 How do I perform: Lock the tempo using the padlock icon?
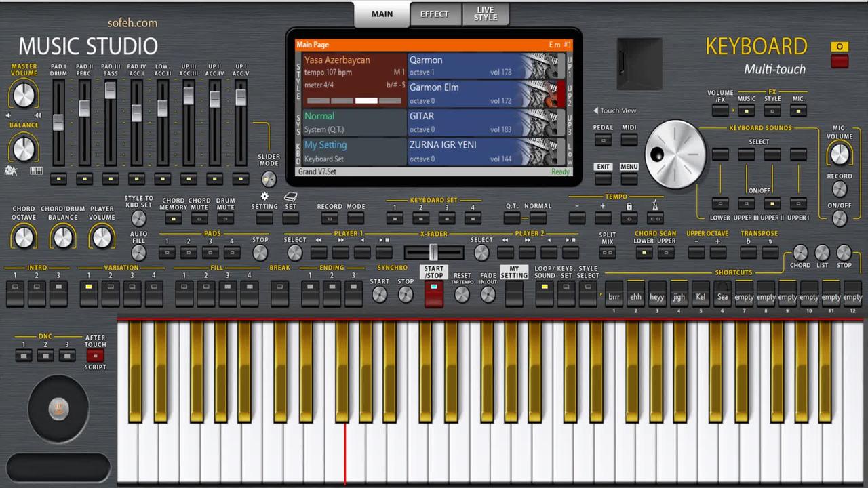[629, 205]
